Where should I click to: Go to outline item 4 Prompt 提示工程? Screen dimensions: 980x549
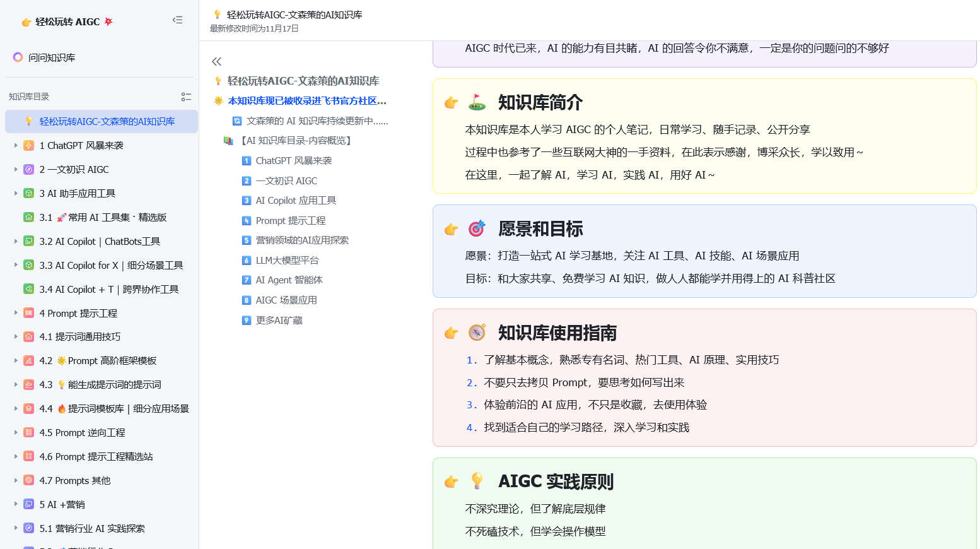click(x=291, y=220)
